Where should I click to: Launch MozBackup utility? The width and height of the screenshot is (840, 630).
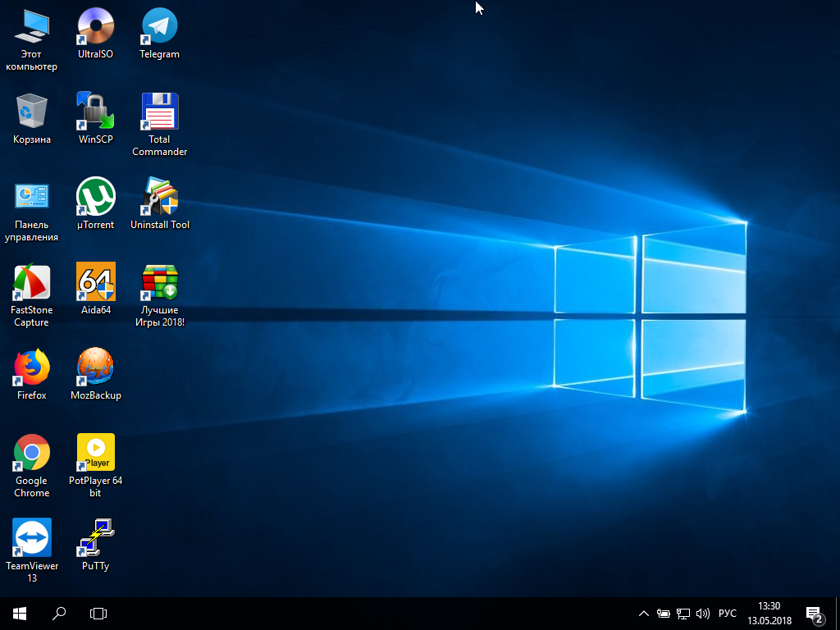pos(94,367)
